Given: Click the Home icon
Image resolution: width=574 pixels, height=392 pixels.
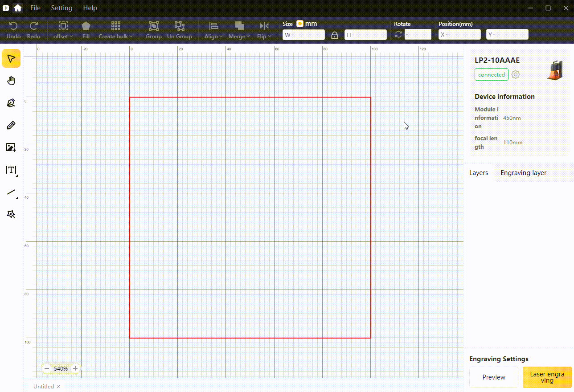Looking at the screenshot, I should click(18, 8).
